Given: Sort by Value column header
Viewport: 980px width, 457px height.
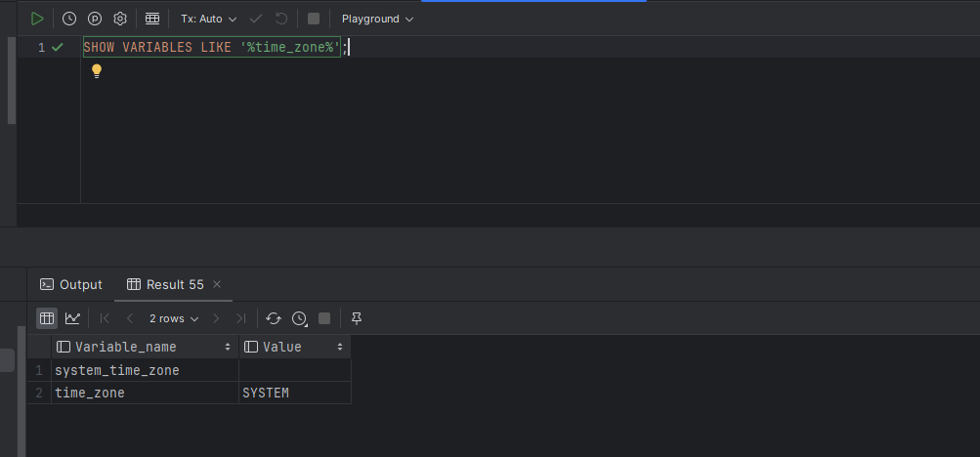Looking at the screenshot, I should coord(295,347).
